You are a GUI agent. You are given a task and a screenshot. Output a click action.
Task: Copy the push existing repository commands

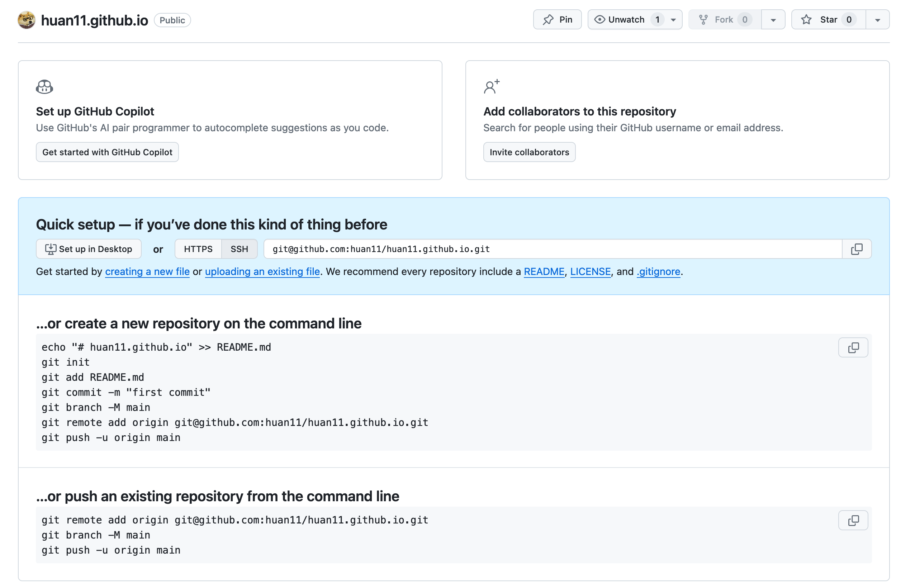point(853,520)
